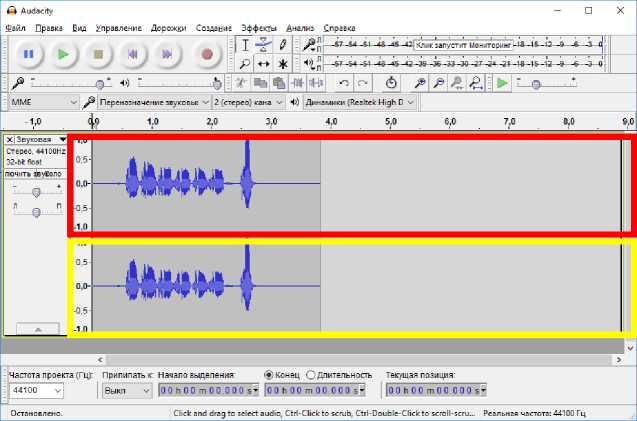Click the Undo arrow icon

tap(345, 83)
